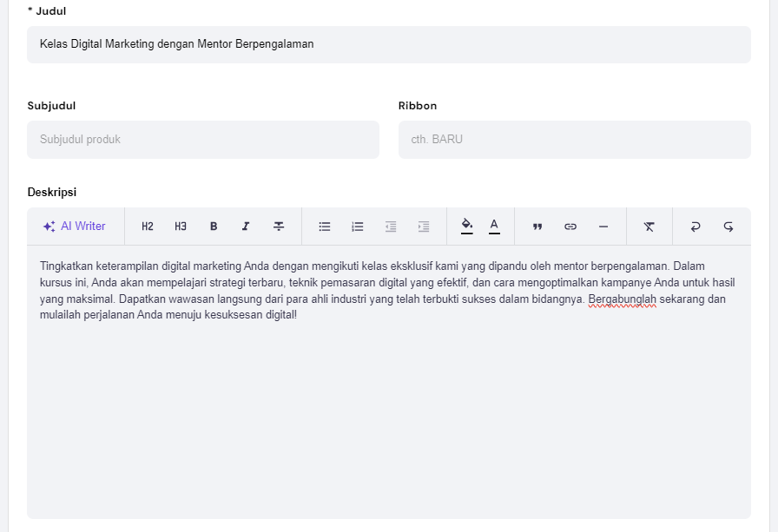
Task: Open the AI Writer assistant
Action: click(75, 226)
